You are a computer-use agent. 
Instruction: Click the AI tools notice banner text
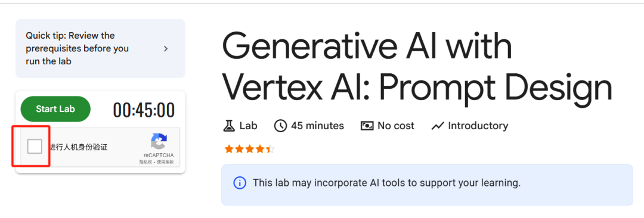tap(386, 183)
